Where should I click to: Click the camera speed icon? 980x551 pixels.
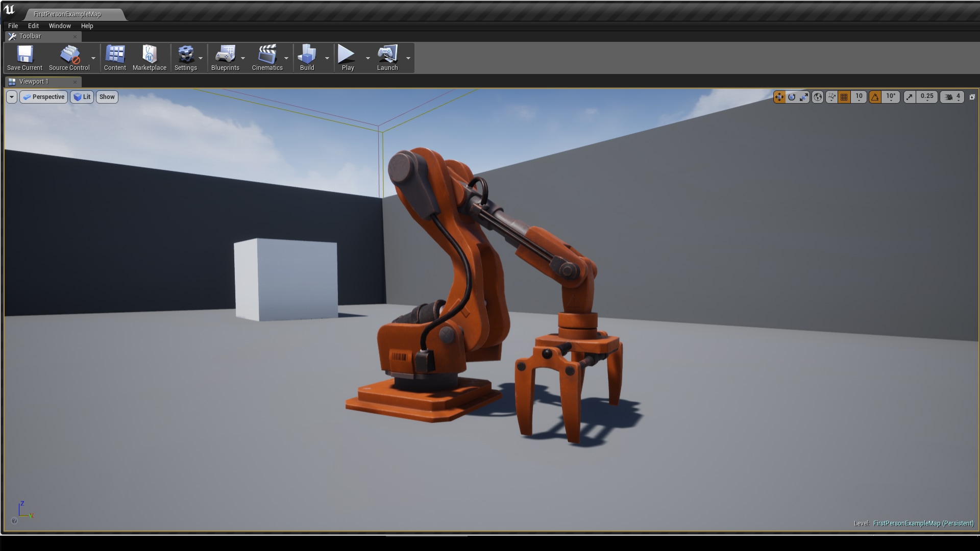click(x=948, y=97)
